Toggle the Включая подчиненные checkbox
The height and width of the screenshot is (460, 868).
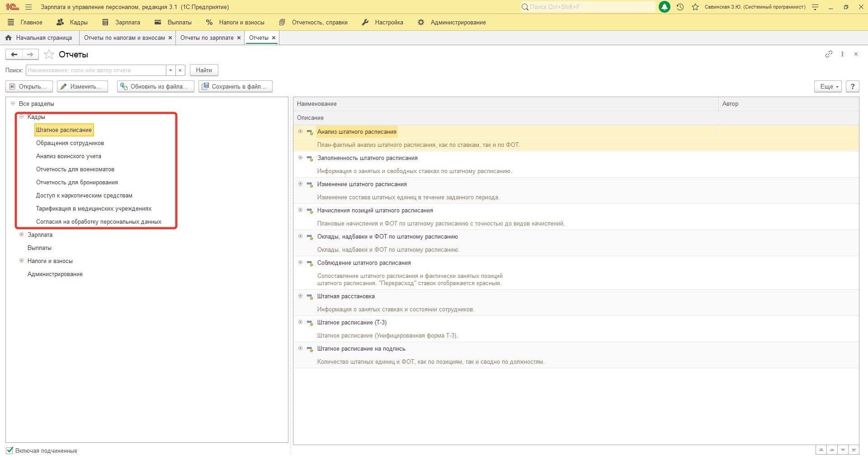[9, 450]
